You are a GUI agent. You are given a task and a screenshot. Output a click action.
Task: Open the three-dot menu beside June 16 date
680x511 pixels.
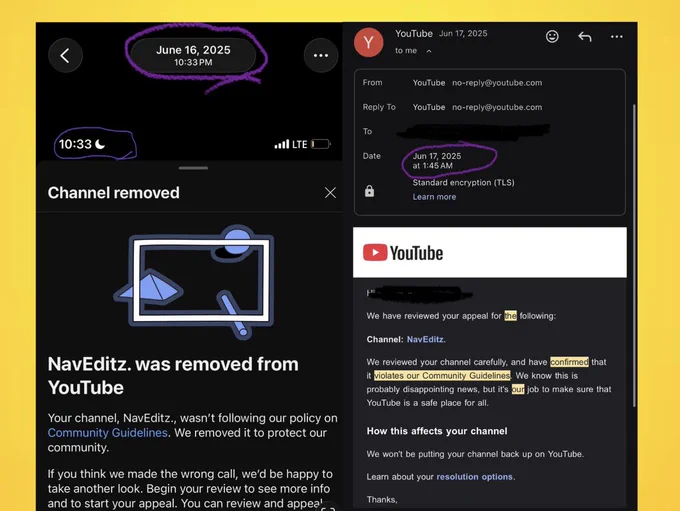pyautogui.click(x=321, y=56)
